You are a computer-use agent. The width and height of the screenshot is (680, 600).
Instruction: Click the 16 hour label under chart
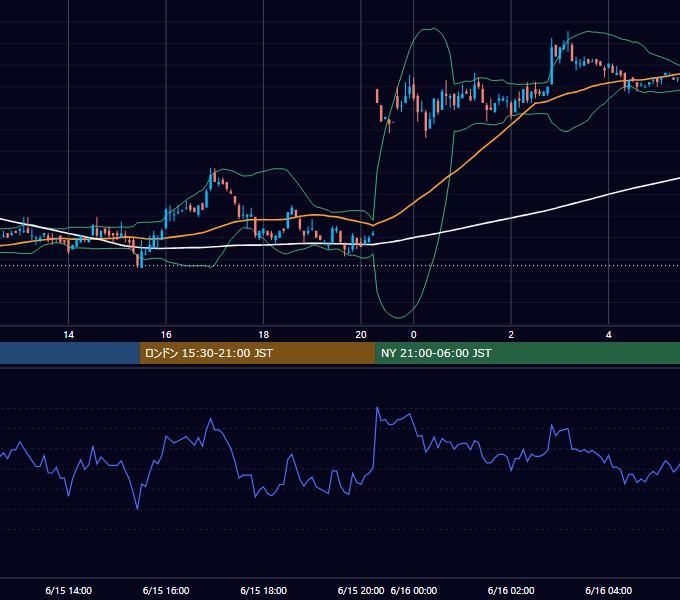166,335
